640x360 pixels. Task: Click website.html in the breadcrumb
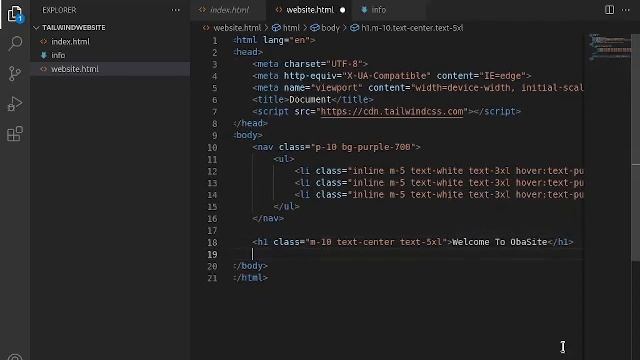(237, 28)
